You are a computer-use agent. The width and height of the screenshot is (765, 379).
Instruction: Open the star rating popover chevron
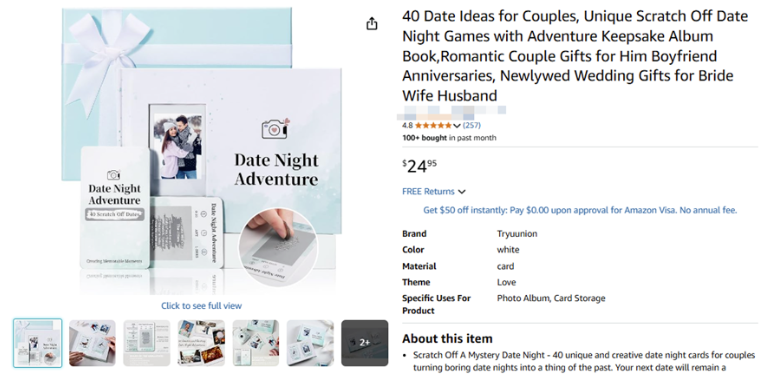pyautogui.click(x=457, y=126)
